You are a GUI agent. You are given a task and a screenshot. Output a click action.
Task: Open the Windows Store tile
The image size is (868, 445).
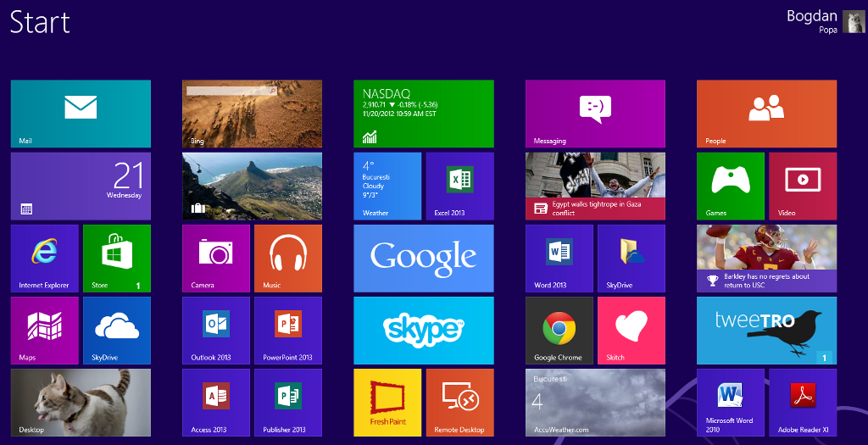tap(116, 258)
